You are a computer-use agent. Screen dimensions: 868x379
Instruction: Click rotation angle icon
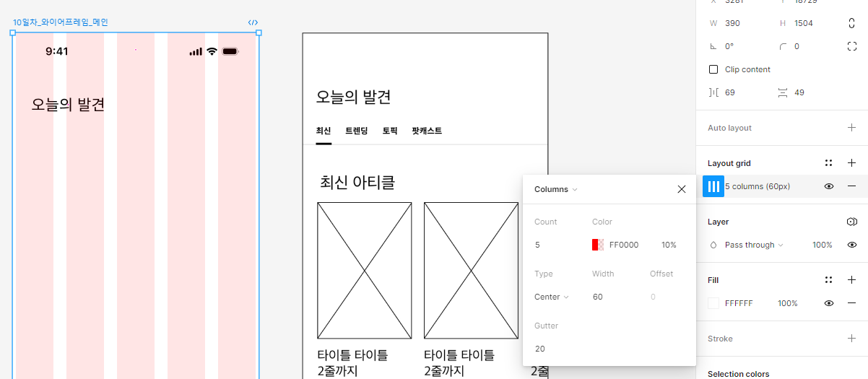(713, 46)
